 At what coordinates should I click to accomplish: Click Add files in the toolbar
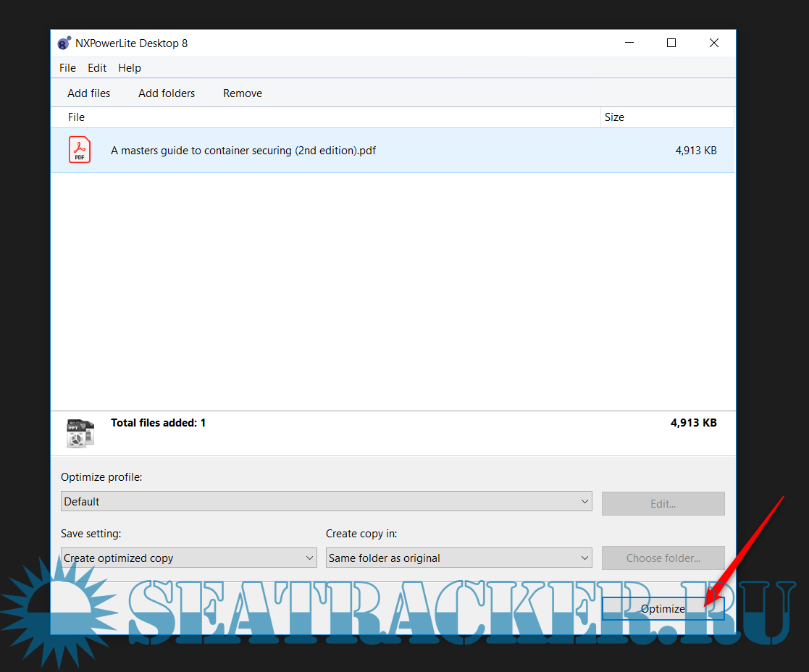point(89,93)
